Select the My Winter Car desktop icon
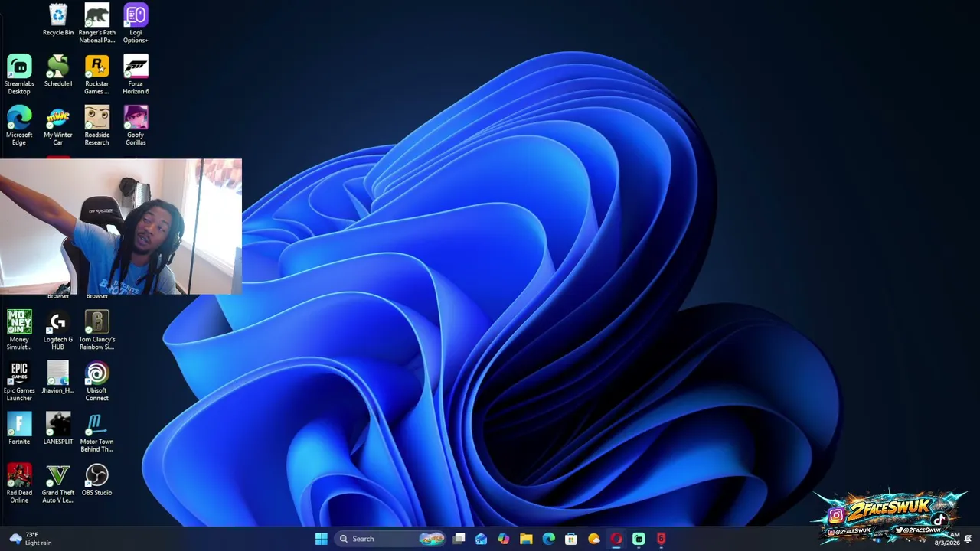Screen dimensions: 980x551 (58, 126)
